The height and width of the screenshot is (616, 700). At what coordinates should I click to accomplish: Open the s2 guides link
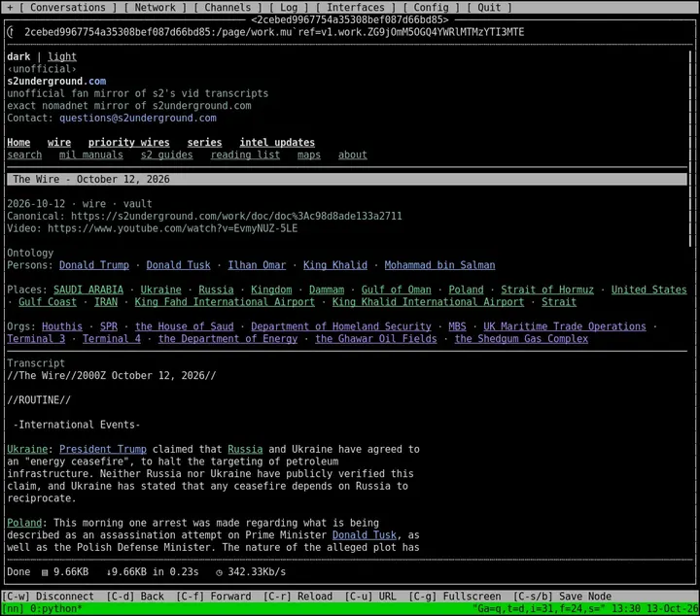[x=167, y=154]
